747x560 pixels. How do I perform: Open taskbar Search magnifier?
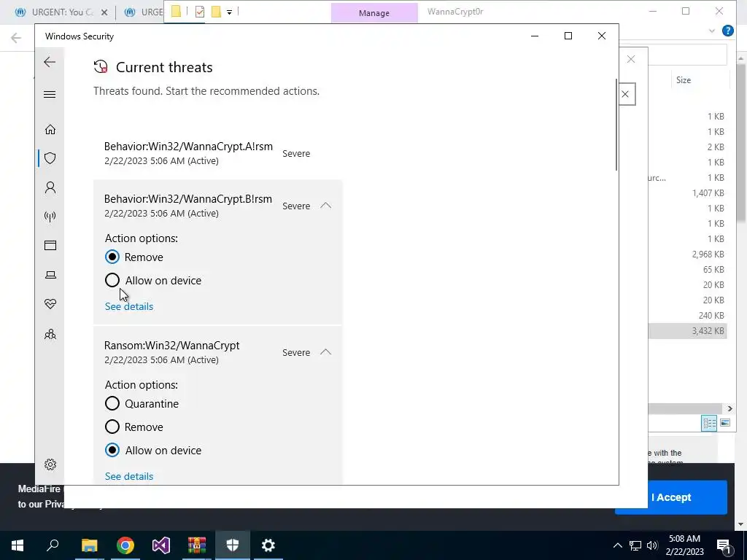point(53,545)
